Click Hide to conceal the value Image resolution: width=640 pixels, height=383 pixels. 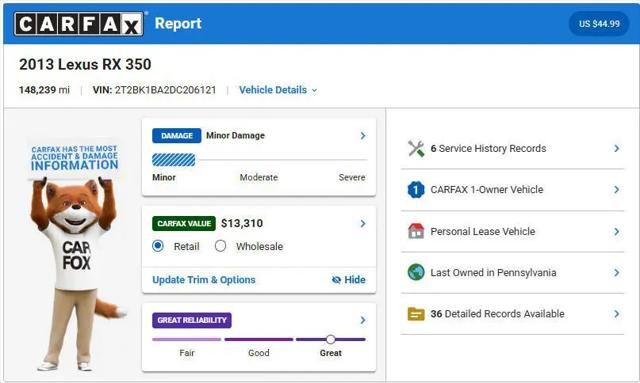[x=349, y=280]
